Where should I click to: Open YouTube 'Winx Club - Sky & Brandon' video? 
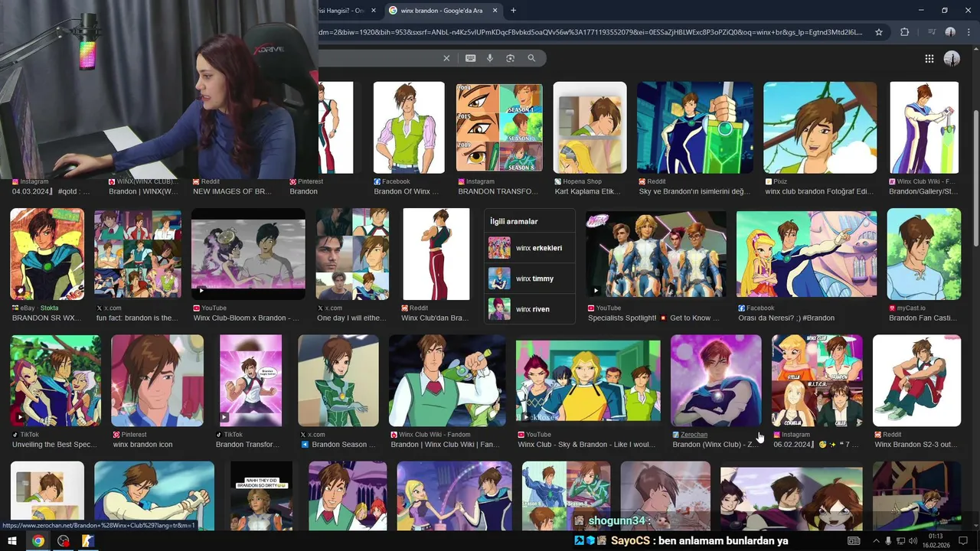588,380
